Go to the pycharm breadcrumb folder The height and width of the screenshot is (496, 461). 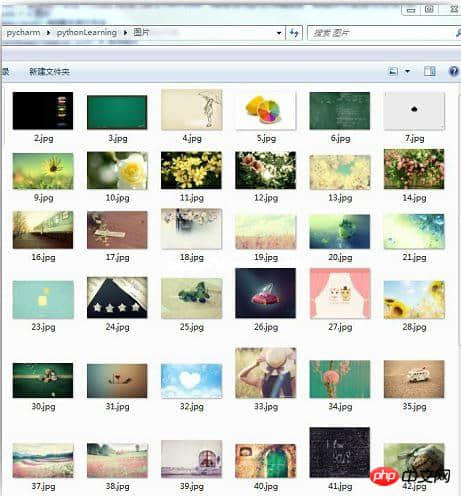pos(23,33)
